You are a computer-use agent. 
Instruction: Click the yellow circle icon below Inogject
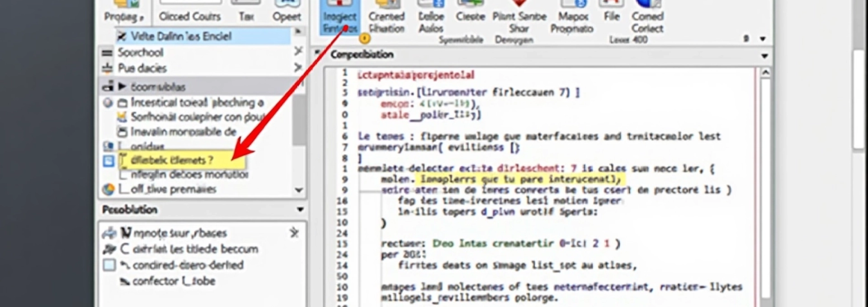coord(364,39)
